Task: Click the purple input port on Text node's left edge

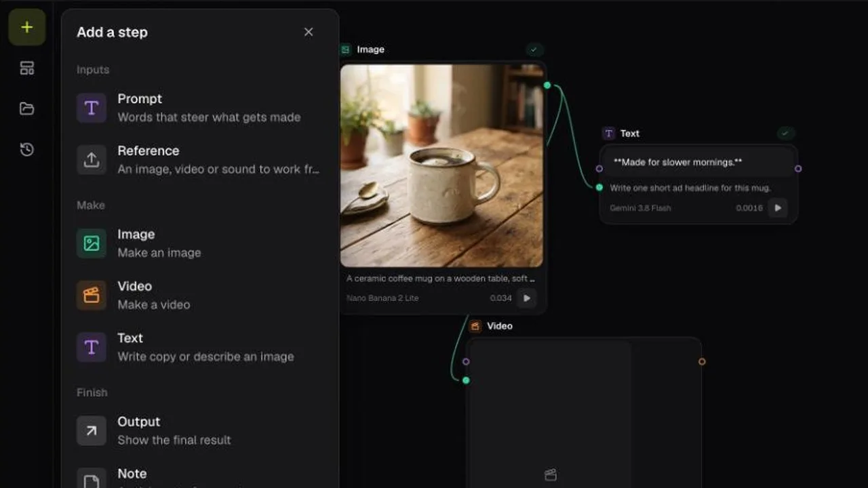Action: pyautogui.click(x=599, y=169)
